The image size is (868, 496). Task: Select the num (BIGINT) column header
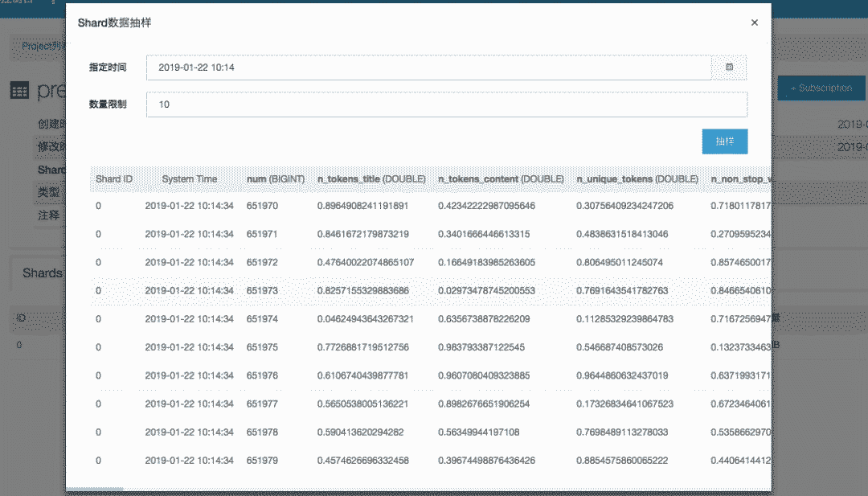point(275,178)
